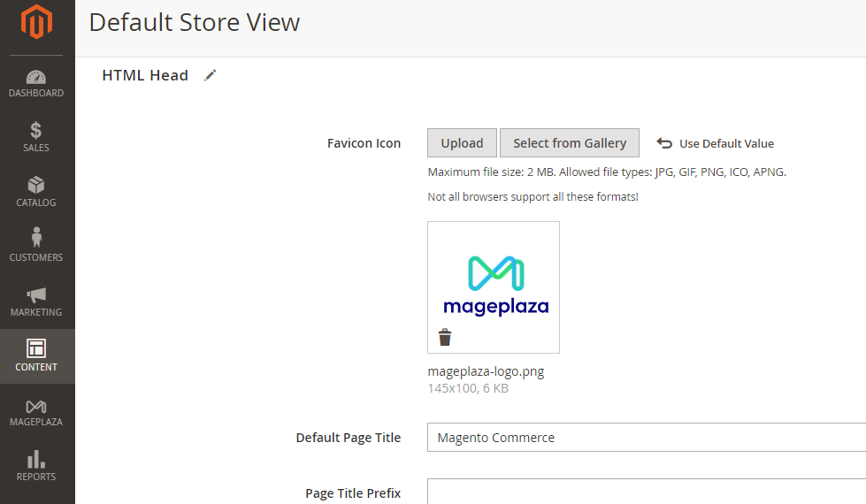Delete favicon using the trash icon
This screenshot has height=504, width=866.
point(445,337)
